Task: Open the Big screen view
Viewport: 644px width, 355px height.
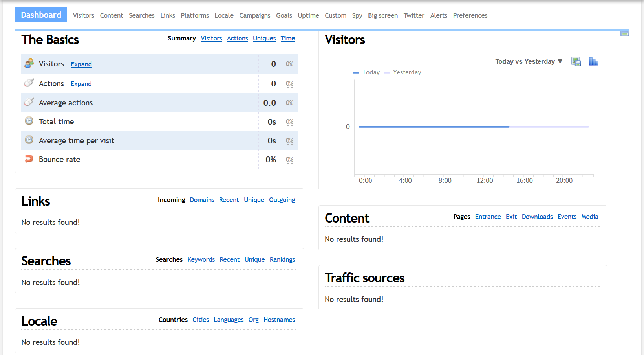Action: tap(383, 15)
